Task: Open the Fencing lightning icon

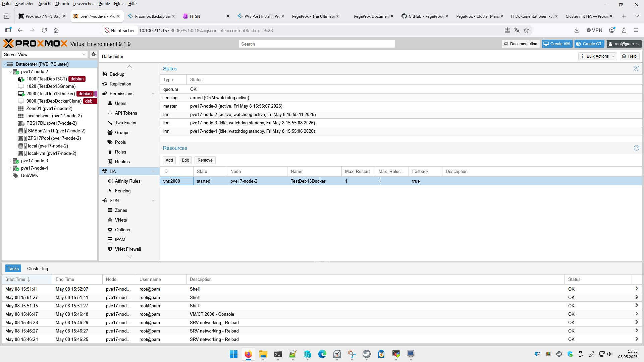Action: click(x=110, y=191)
